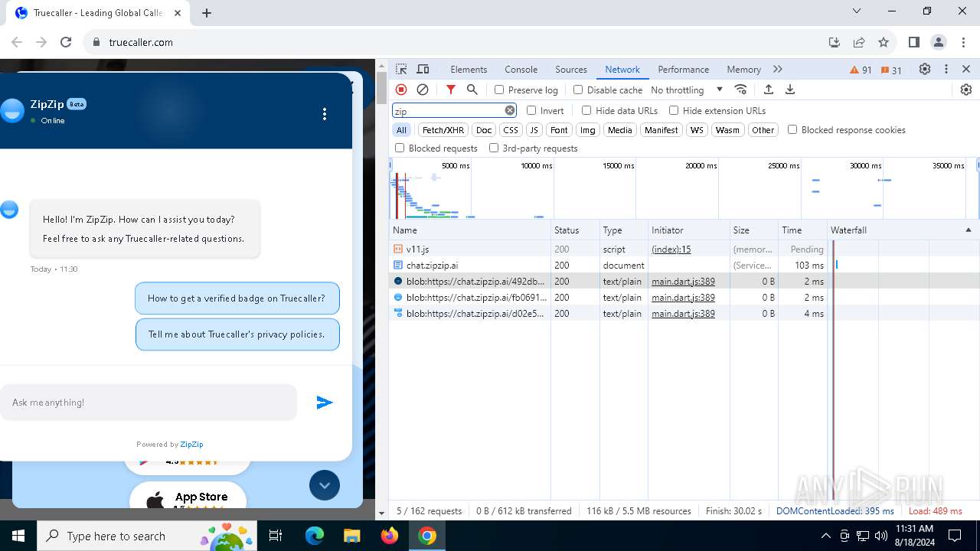Open DevTools settings gear icon
Screen dimensions: 980x551
pos(925,69)
